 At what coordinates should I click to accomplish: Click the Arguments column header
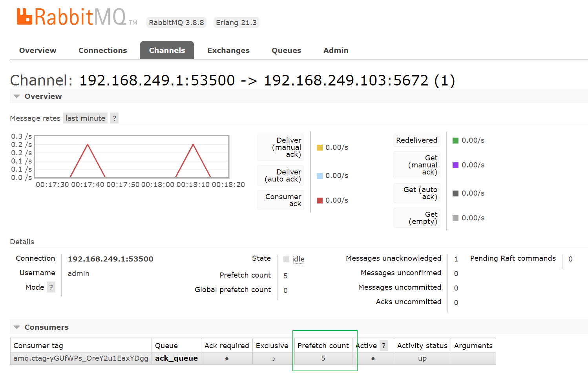click(x=473, y=346)
